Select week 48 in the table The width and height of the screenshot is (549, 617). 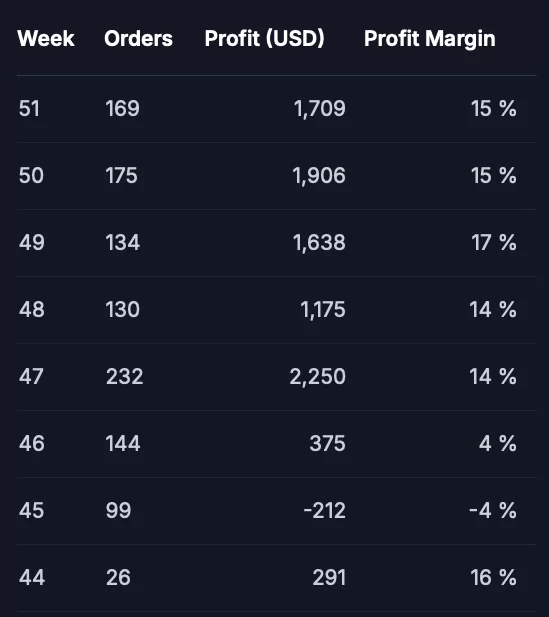tap(31, 309)
